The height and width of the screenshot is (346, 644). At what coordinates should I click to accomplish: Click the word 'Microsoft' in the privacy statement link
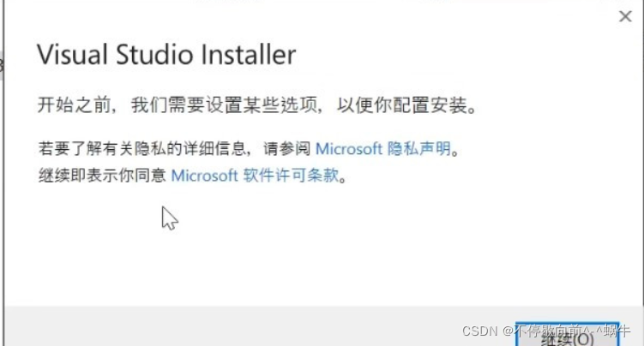point(349,148)
